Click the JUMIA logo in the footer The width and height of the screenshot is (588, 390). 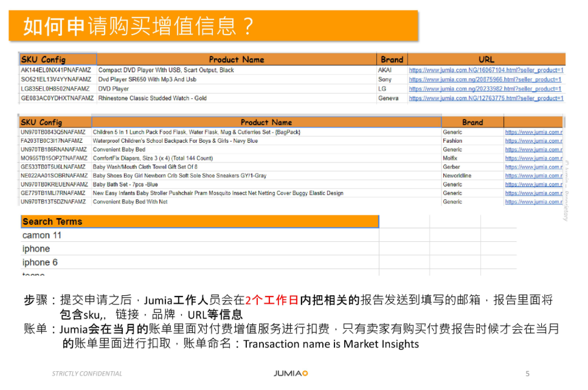tap(291, 373)
